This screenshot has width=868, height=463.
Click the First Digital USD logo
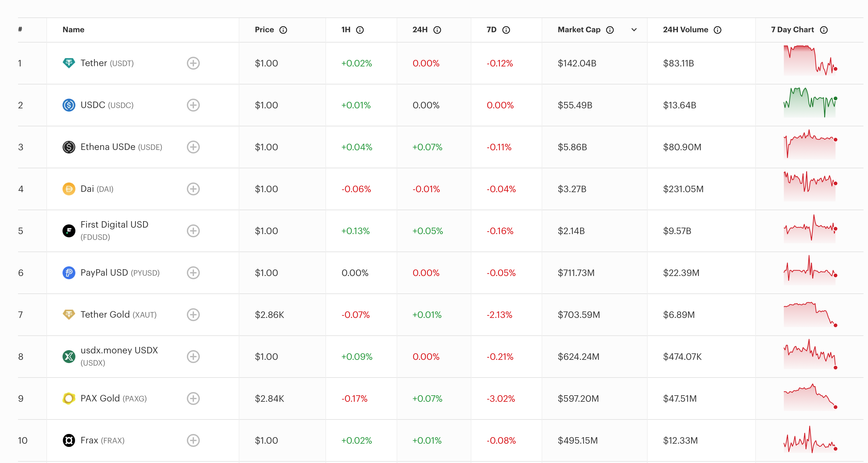(x=69, y=231)
